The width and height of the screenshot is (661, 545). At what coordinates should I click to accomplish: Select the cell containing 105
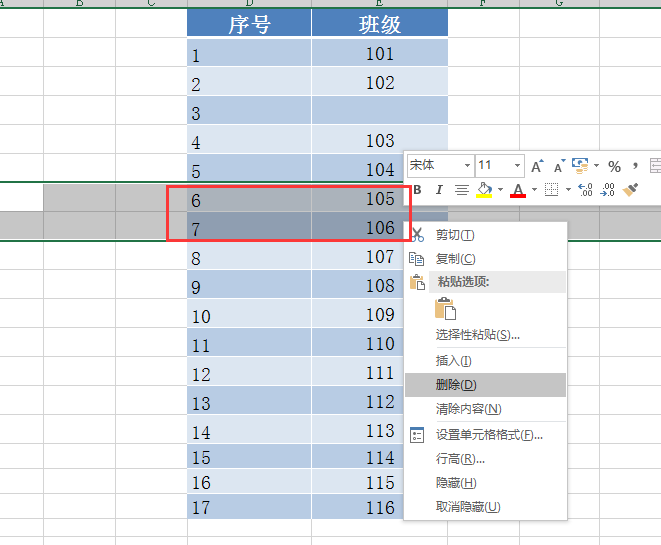[x=357, y=197]
